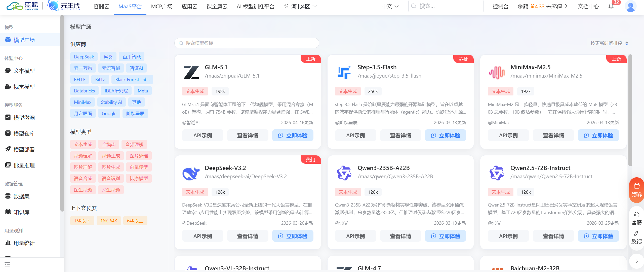Click the bar chart icon beside 用量统计
Screen dimensions: 644x272
click(8, 243)
